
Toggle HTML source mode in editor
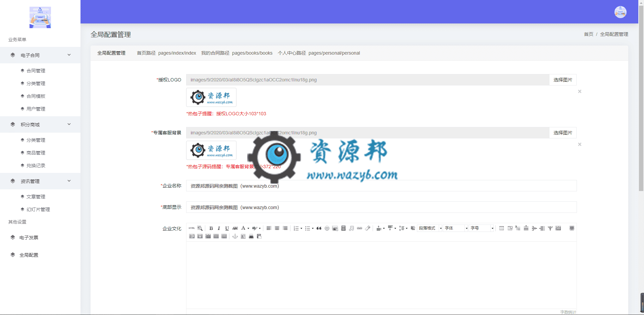click(192, 228)
